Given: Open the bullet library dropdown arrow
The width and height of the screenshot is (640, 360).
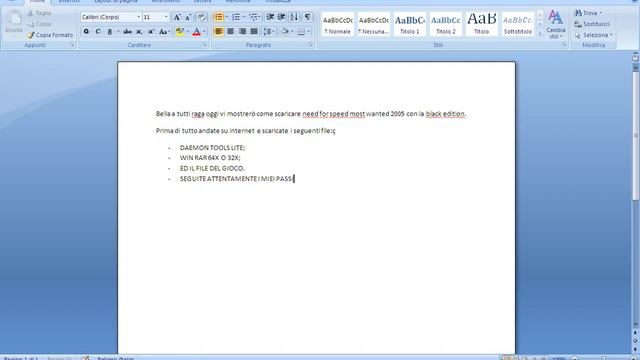Looking at the screenshot, I should [x=227, y=17].
